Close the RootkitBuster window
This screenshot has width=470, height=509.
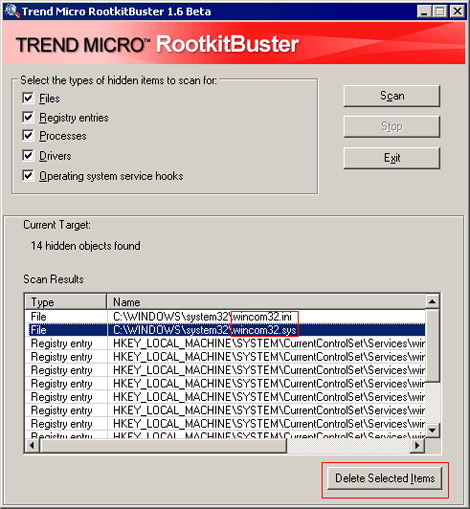coord(457,12)
